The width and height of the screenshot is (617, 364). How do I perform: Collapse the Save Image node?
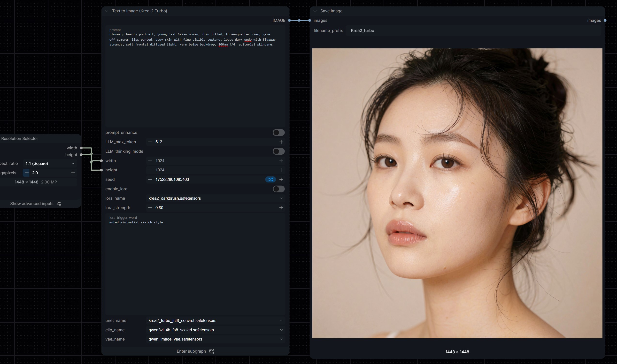point(315,11)
